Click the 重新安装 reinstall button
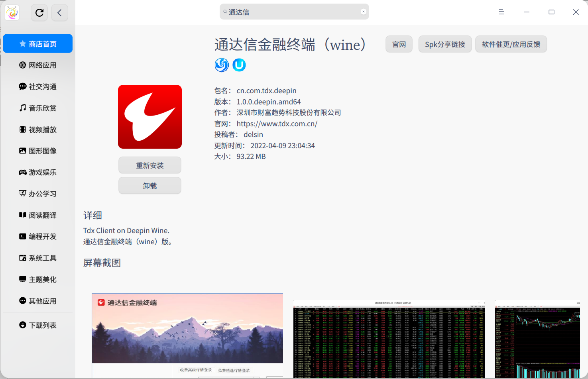 pyautogui.click(x=149, y=165)
